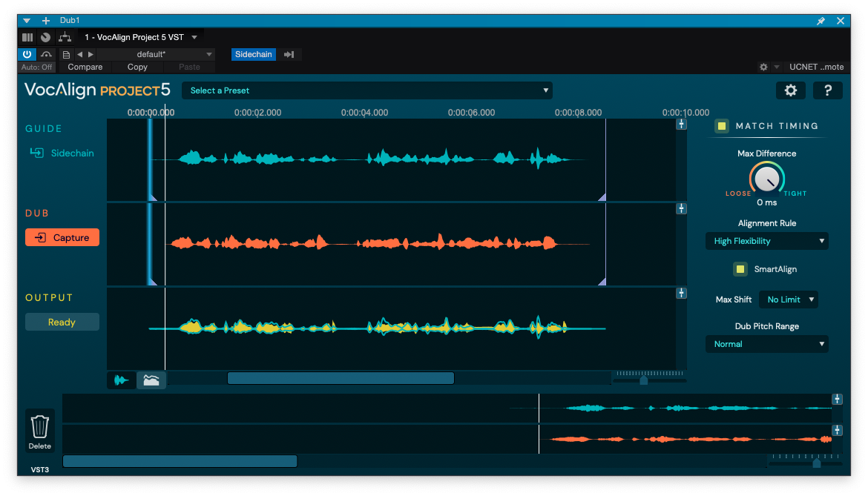Select waveform display view icon

[121, 380]
